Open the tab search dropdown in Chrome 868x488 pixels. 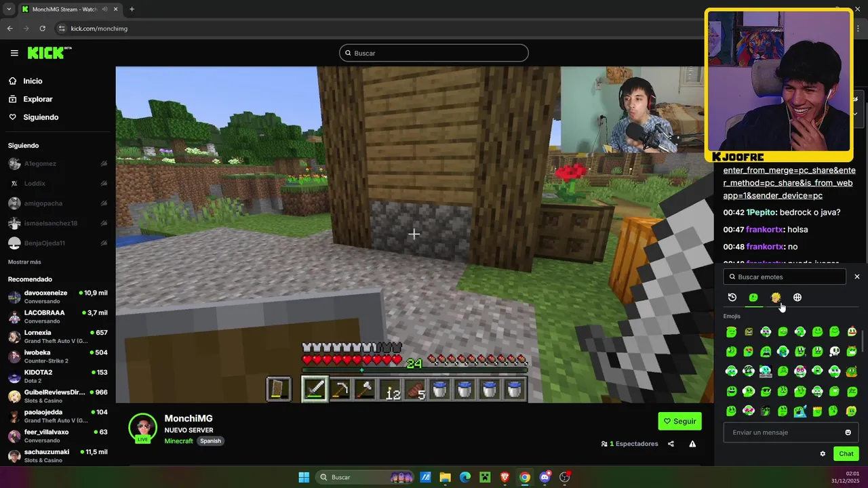point(9,9)
